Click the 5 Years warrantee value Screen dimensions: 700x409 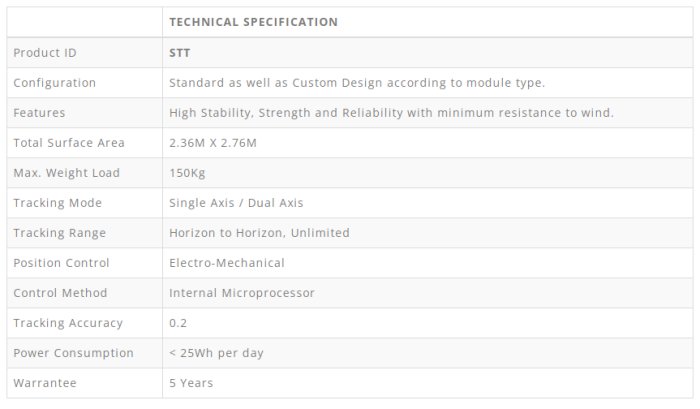[x=191, y=383]
